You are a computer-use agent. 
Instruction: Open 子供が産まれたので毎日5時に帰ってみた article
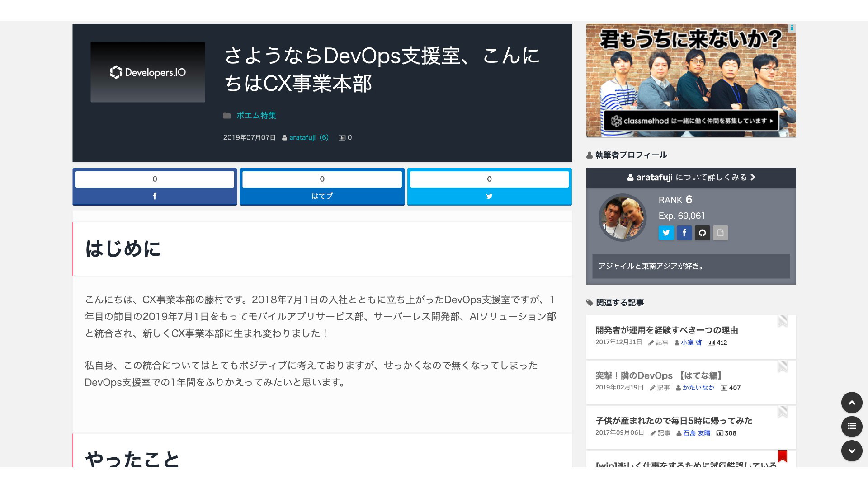pos(674,421)
